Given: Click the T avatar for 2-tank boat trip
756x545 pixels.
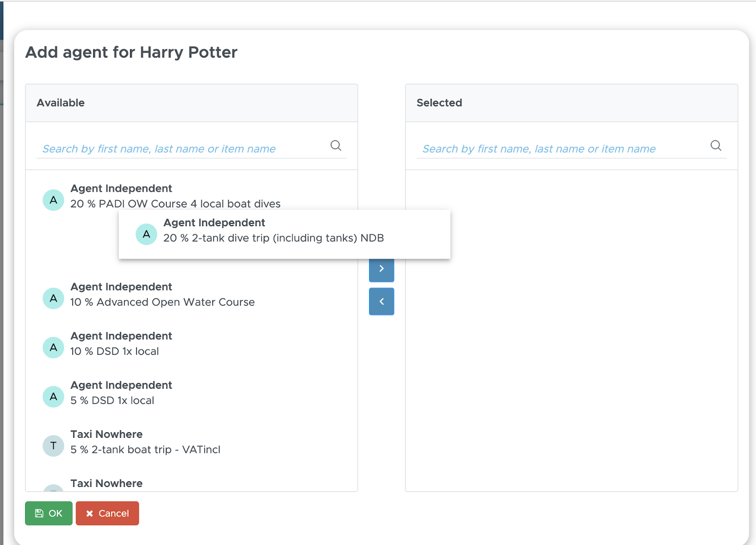Looking at the screenshot, I should click(x=53, y=445).
